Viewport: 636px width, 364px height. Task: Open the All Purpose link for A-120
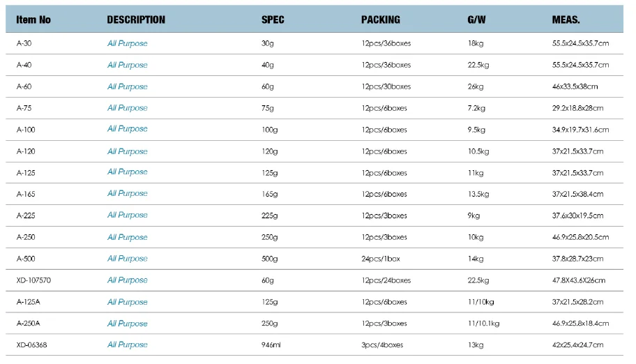[x=128, y=151]
